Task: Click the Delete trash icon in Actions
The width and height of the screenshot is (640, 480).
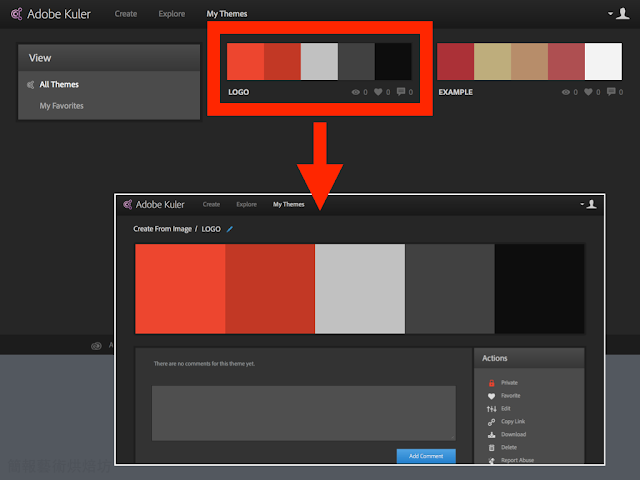Action: pos(491,448)
